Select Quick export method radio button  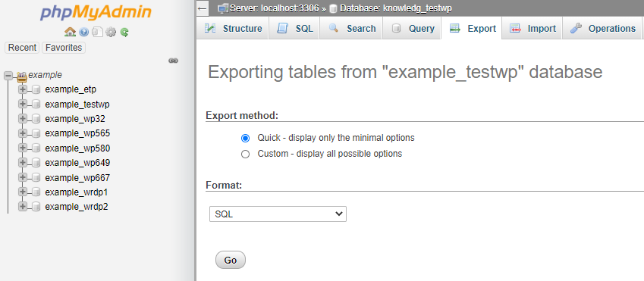[x=245, y=139]
